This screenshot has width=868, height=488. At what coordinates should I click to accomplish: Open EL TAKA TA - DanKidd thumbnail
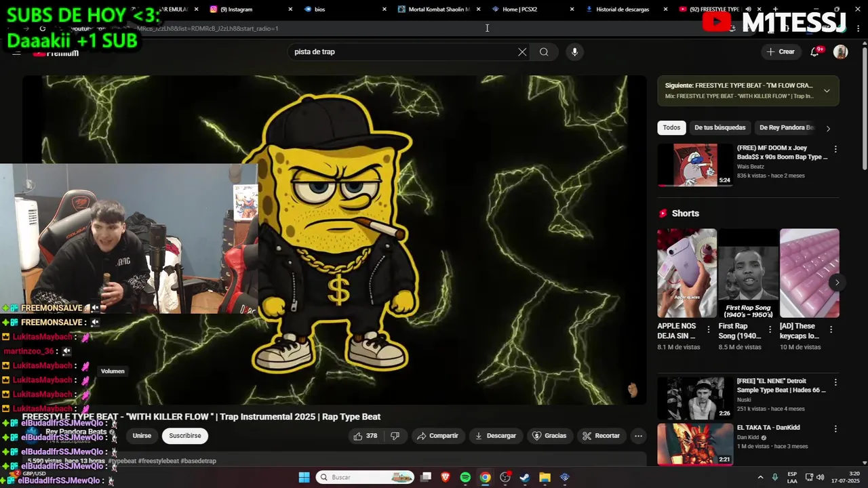click(x=695, y=444)
